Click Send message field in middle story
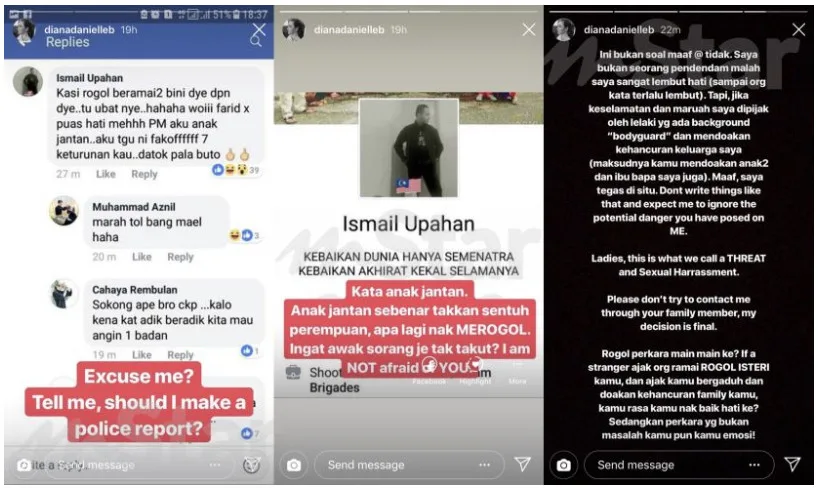Image resolution: width=820 pixels, height=488 pixels. pos(409,464)
